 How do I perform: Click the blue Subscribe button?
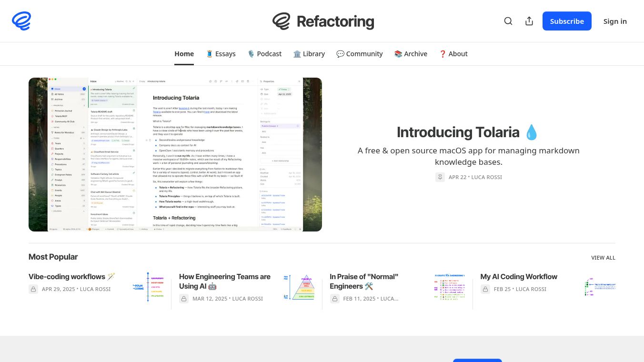pos(567,21)
